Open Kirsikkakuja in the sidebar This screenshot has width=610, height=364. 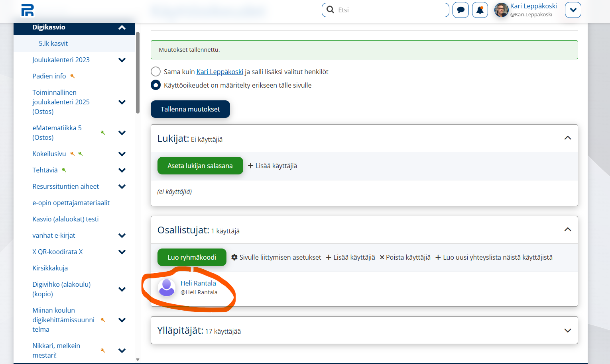50,268
